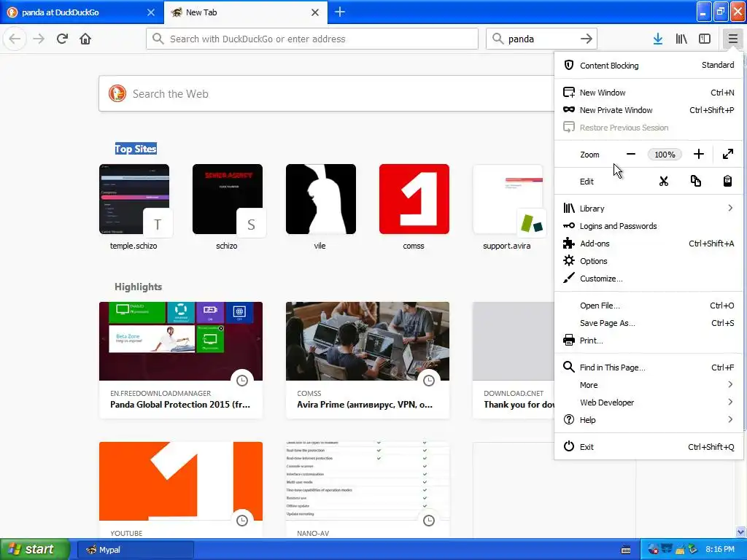The height and width of the screenshot is (560, 747).
Task: Expand the More submenu
Action: tap(649, 385)
